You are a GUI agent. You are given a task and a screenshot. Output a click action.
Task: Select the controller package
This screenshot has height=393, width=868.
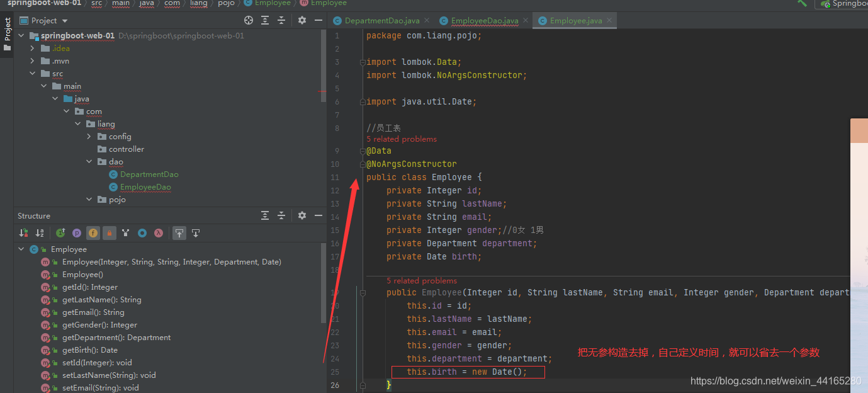click(x=127, y=149)
